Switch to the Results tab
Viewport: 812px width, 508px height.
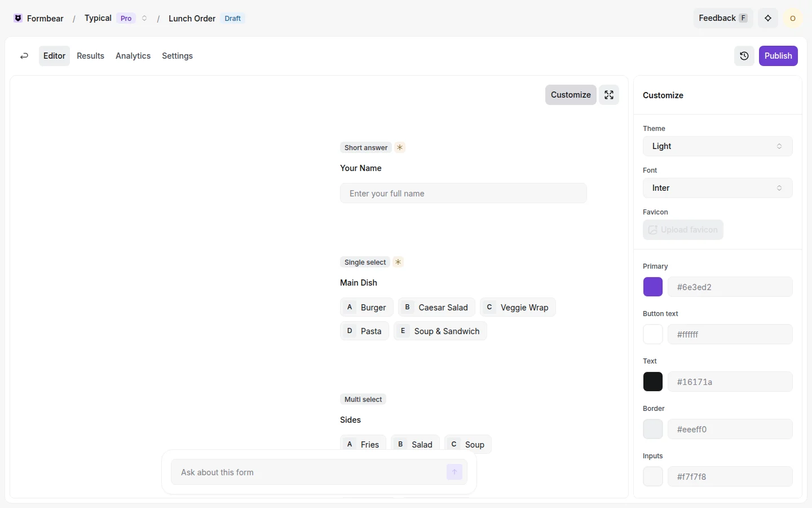tap(90, 56)
